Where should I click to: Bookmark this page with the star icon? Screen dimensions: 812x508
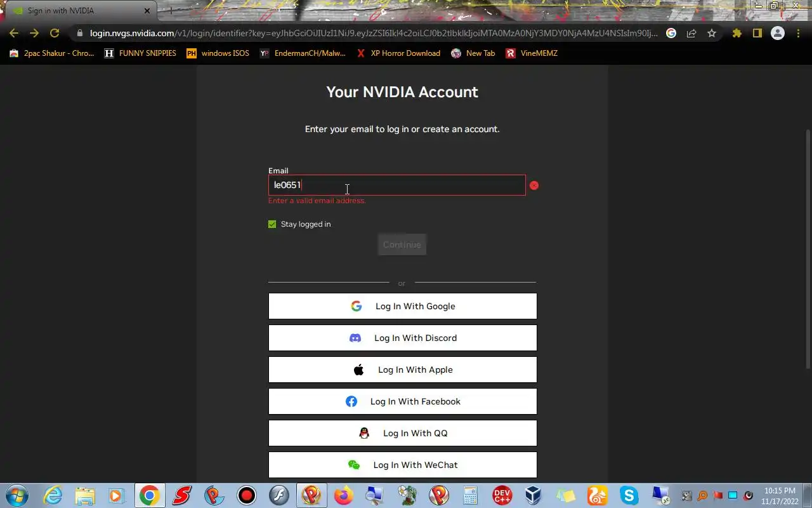712,33
